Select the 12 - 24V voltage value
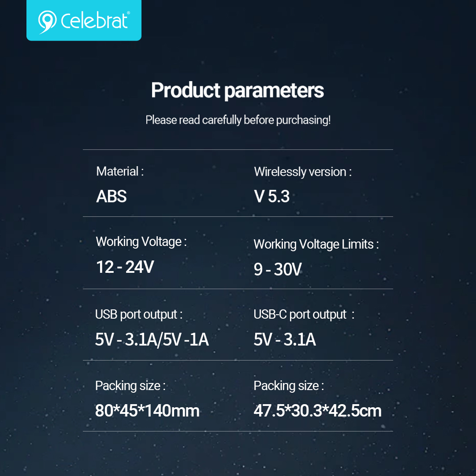The width and height of the screenshot is (476, 476). click(125, 267)
